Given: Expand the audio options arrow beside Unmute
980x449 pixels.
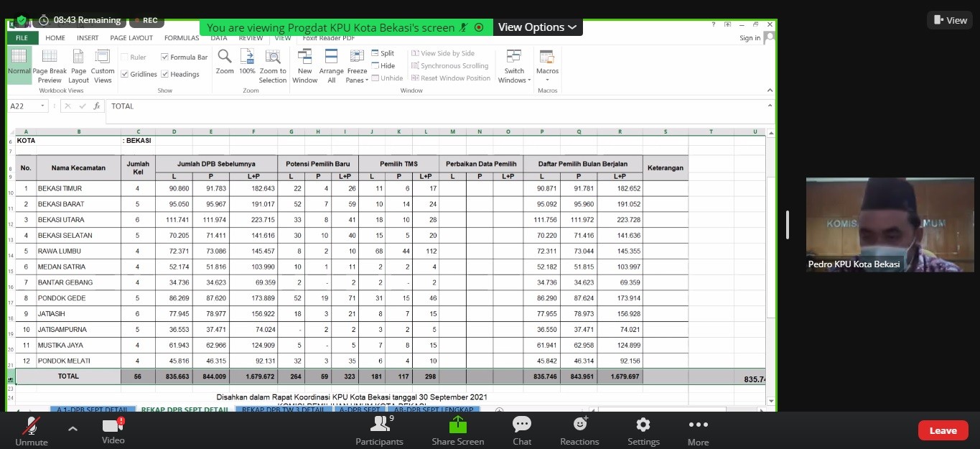Looking at the screenshot, I should tap(73, 429).
